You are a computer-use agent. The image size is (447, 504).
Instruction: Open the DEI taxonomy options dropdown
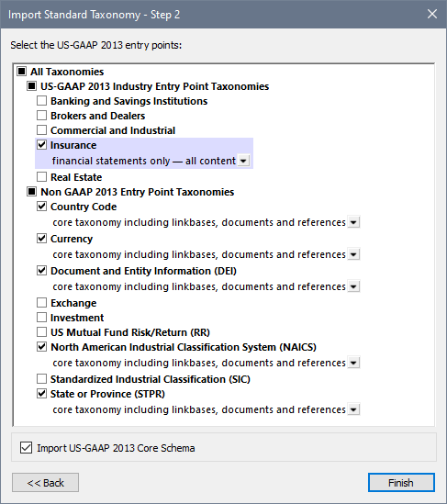(353, 286)
